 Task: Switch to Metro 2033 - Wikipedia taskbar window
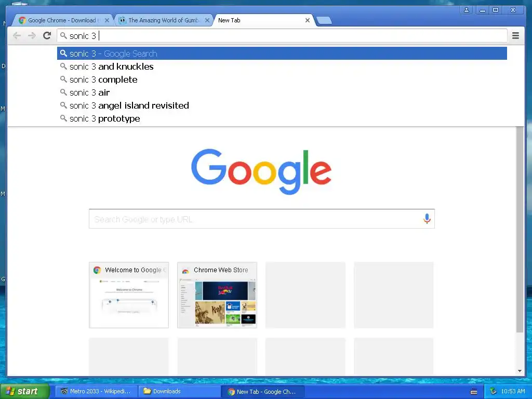pos(96,391)
